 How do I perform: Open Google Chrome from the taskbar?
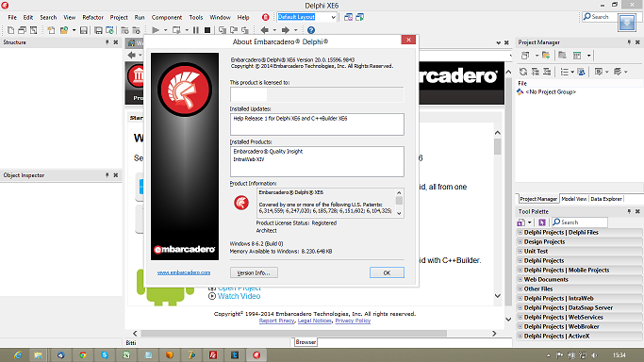coord(83,355)
